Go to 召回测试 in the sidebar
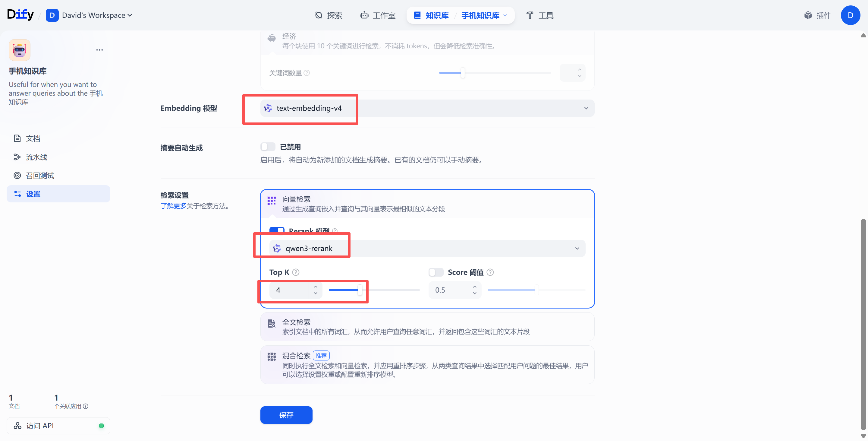The image size is (868, 441). pyautogui.click(x=40, y=175)
